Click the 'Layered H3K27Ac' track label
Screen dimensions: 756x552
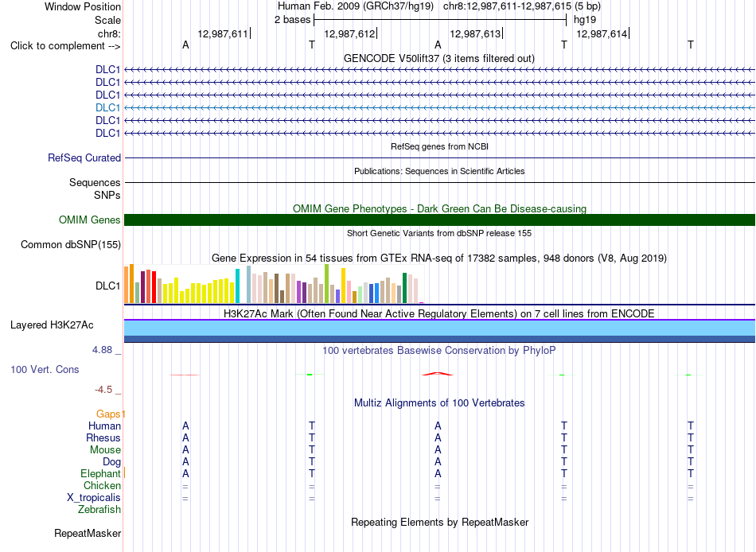click(x=52, y=325)
